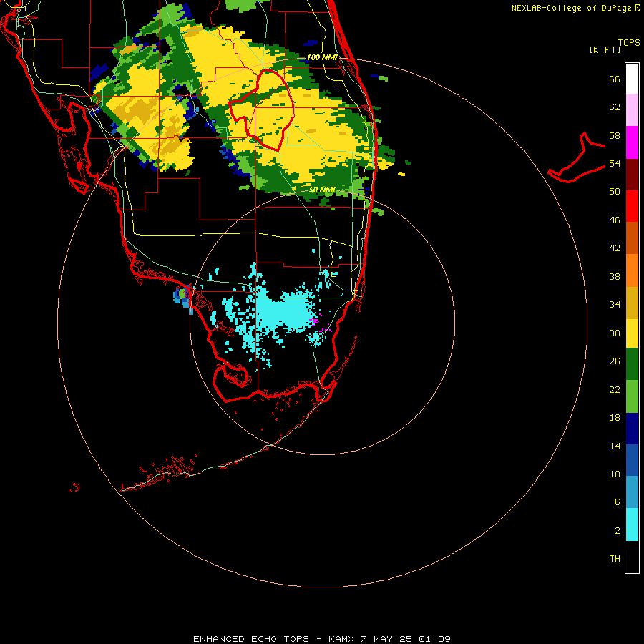644x644 pixels.
Task: Click the 01:09 timestamp in caption
Action: pos(434,639)
